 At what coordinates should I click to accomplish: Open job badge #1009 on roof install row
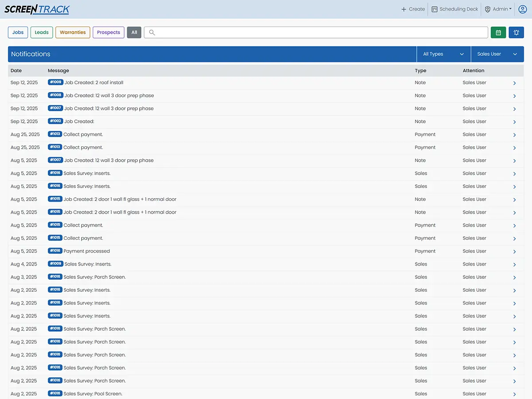click(55, 82)
